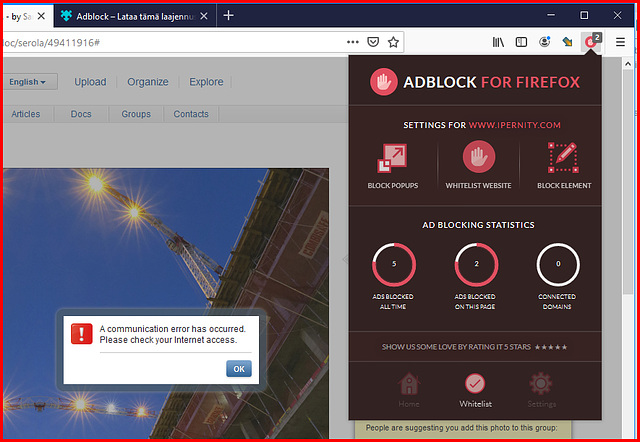Image resolution: width=640 pixels, height=442 pixels.
Task: Open the Adblock Home icon
Action: coord(409,384)
